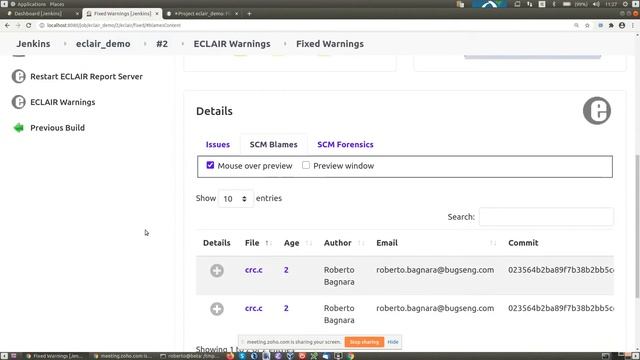This screenshot has height=360, width=640.
Task: Click into the table Search field
Action: click(x=546, y=217)
